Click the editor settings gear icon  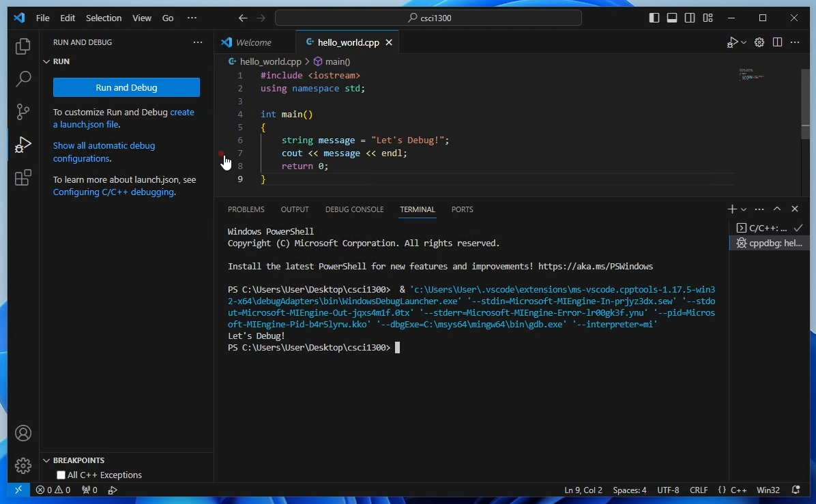tap(759, 43)
